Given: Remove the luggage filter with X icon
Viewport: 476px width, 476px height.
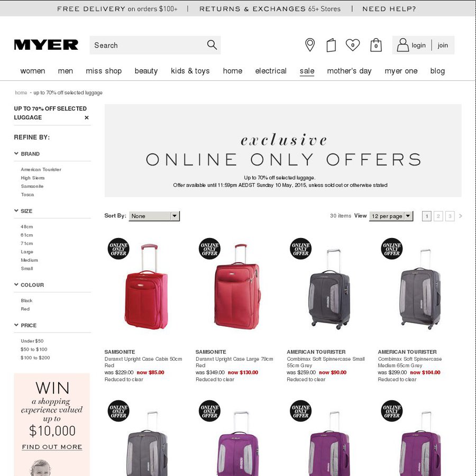Looking at the screenshot, I should pos(87,117).
